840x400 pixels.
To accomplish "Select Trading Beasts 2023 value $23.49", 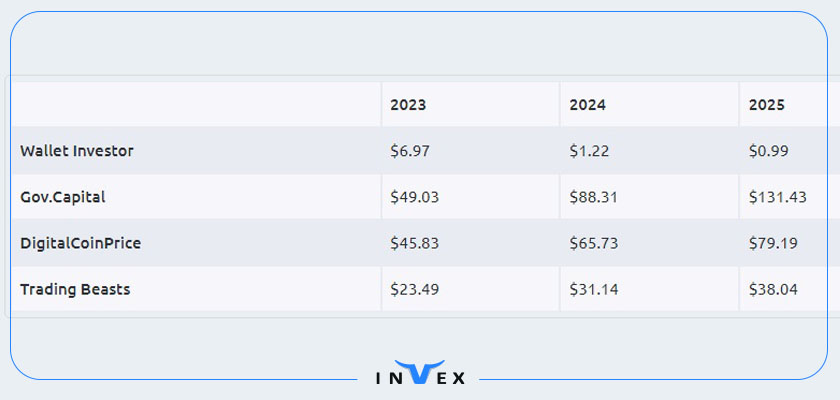I will (415, 290).
